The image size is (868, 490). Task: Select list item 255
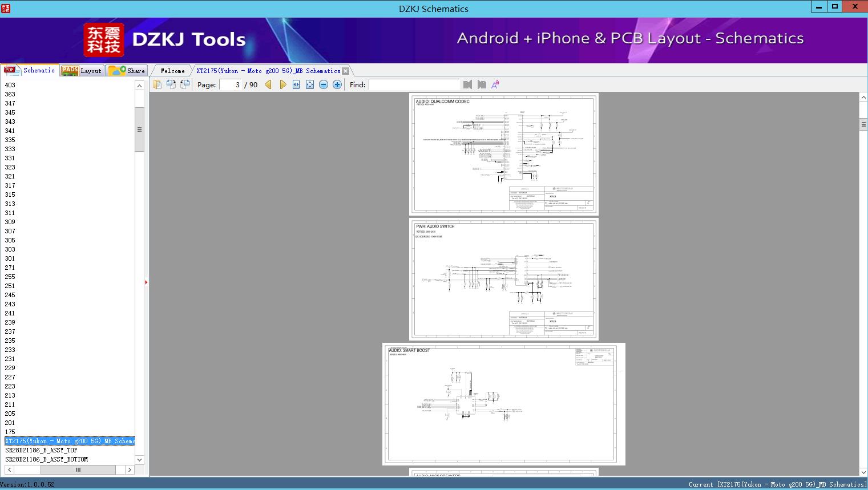coord(10,277)
